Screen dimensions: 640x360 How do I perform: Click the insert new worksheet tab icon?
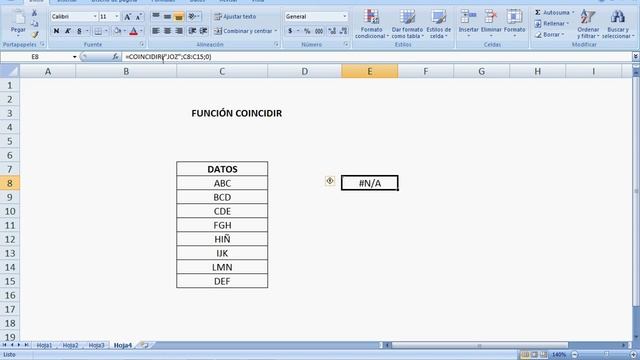tap(144, 345)
